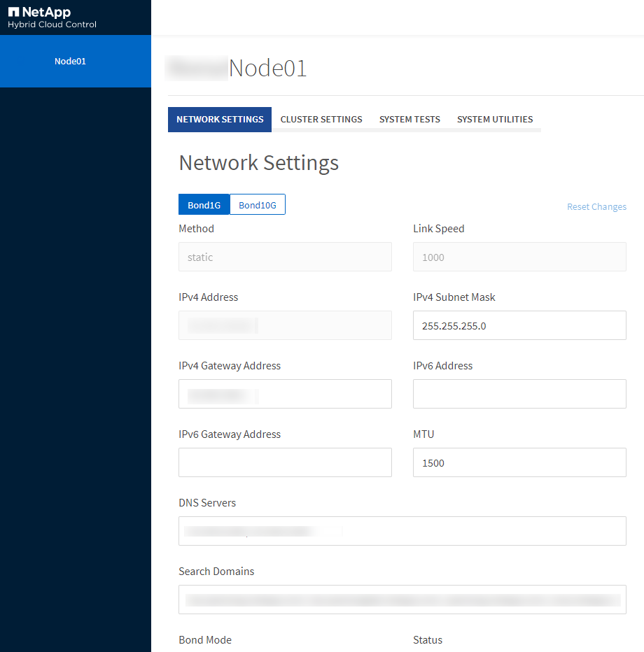The width and height of the screenshot is (644, 652).
Task: Click the IPv6 Gateway Address input
Action: (285, 462)
